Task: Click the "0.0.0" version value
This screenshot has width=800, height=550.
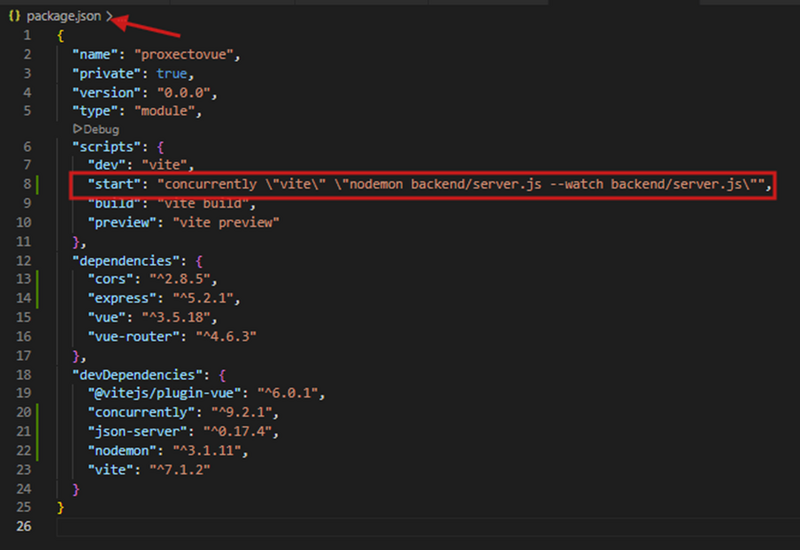Action: [x=184, y=93]
